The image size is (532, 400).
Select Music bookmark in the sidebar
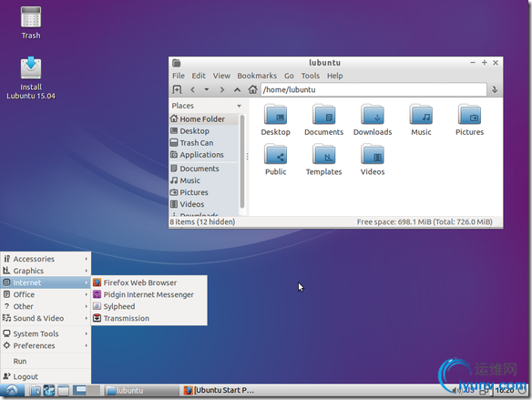(x=204, y=180)
